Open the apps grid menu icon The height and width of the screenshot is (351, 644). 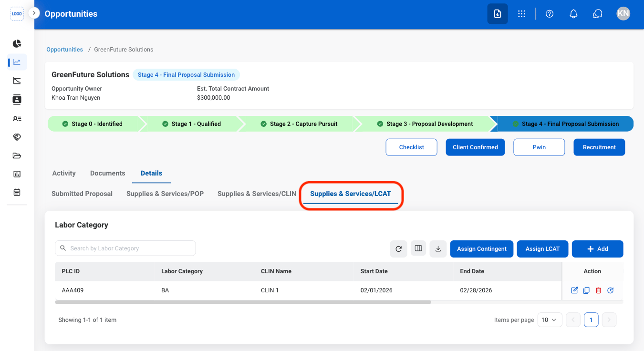(x=522, y=14)
